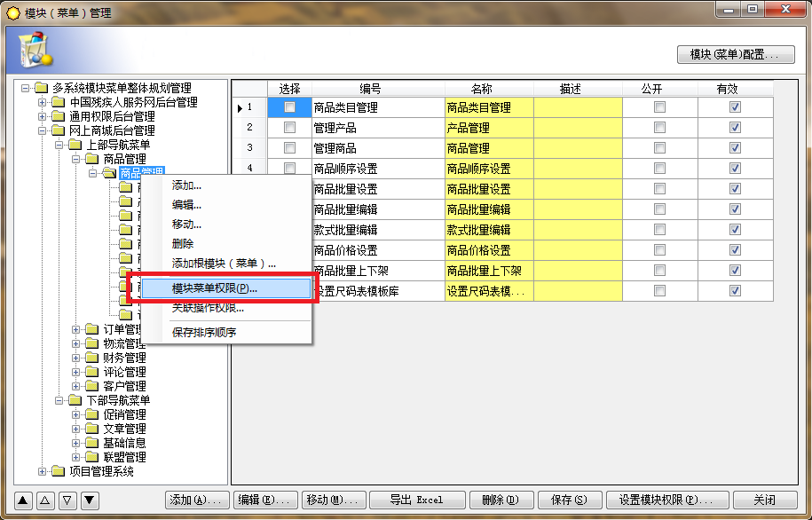
Task: Click the folder icon beside 基础信息
Action: click(92, 443)
